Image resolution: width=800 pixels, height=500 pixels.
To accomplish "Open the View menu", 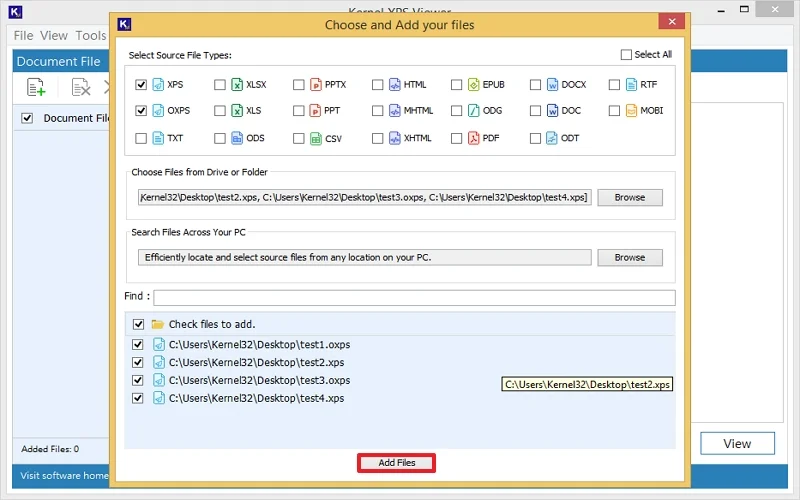I will point(54,36).
